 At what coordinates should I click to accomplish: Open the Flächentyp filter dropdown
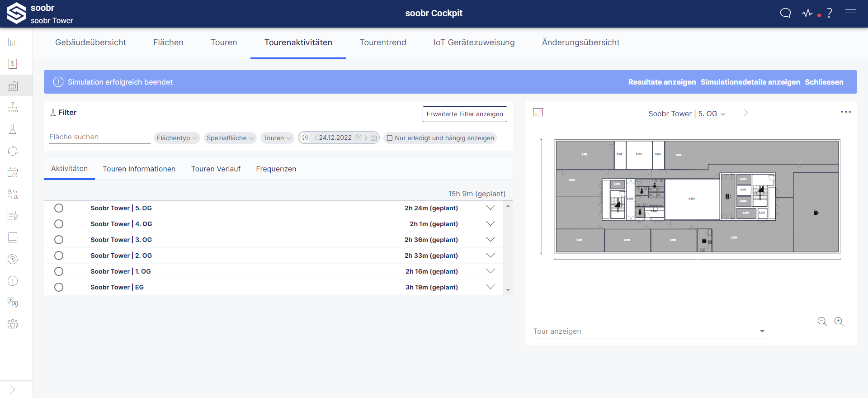[177, 138]
